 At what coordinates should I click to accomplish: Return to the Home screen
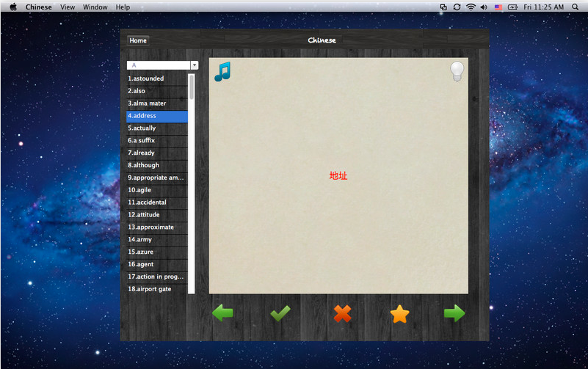click(138, 40)
